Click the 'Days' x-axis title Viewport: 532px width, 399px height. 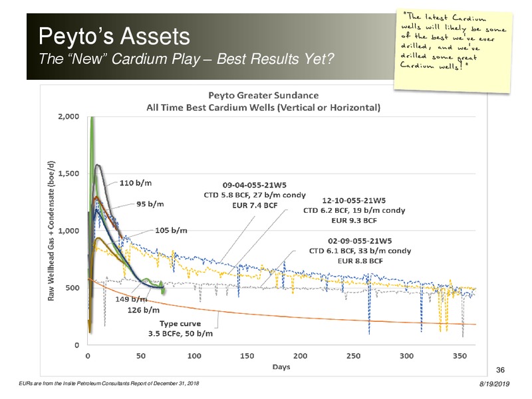(x=281, y=367)
